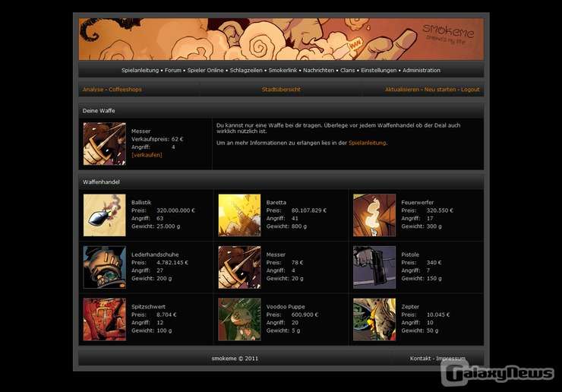This screenshot has width=562, height=392.
Task: Click the Voodoo Puppe item image
Action: (239, 319)
